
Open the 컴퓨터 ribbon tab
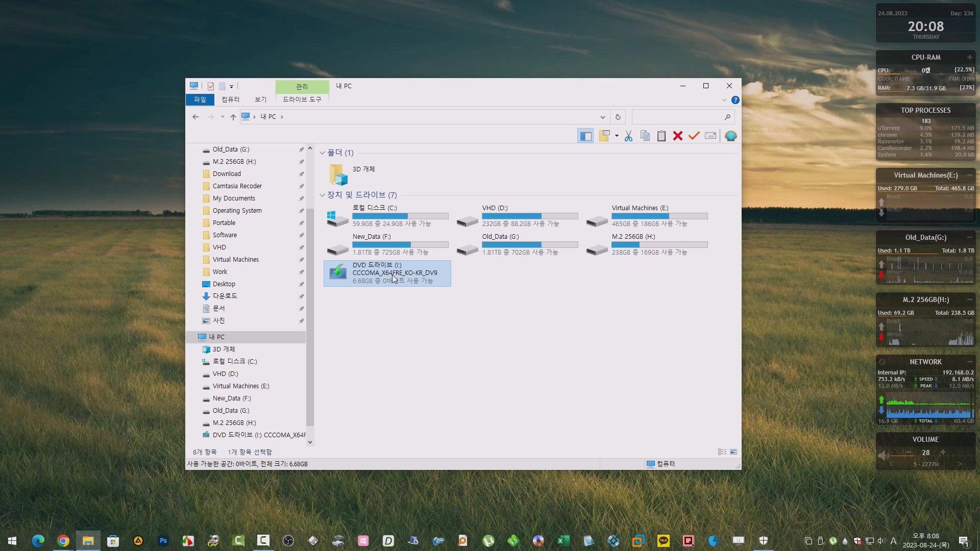click(231, 99)
